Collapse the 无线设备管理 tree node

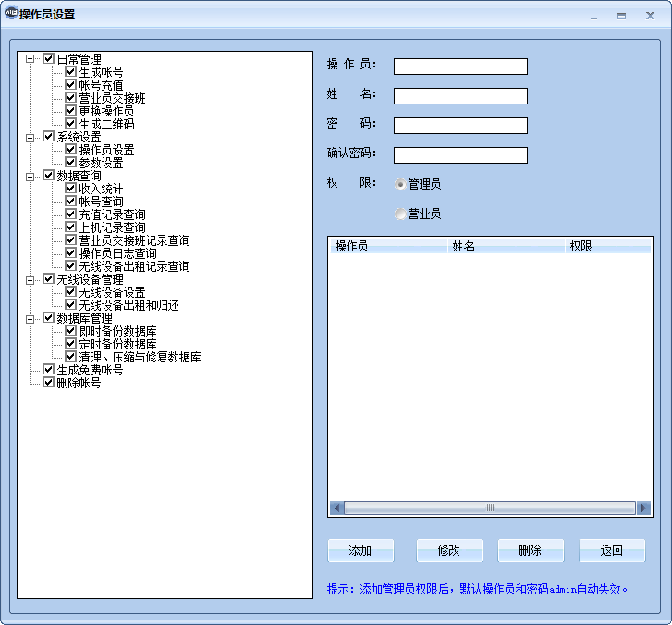30,280
